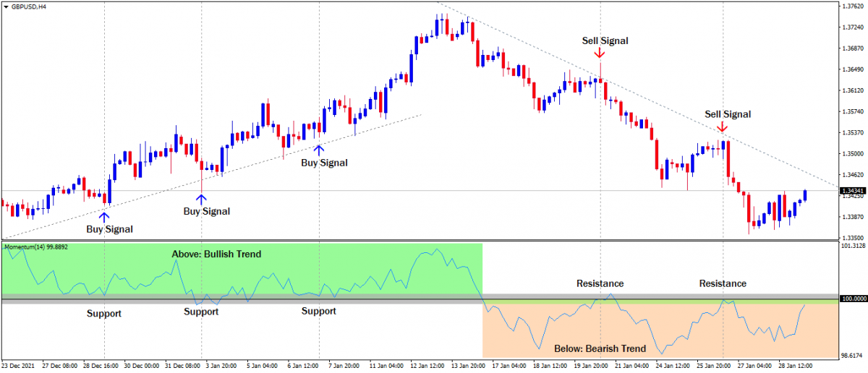Click the 100.0000 level tag on indicator scale

point(854,299)
